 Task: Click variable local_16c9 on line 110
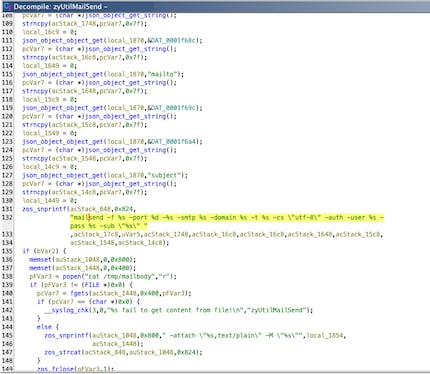(x=41, y=32)
